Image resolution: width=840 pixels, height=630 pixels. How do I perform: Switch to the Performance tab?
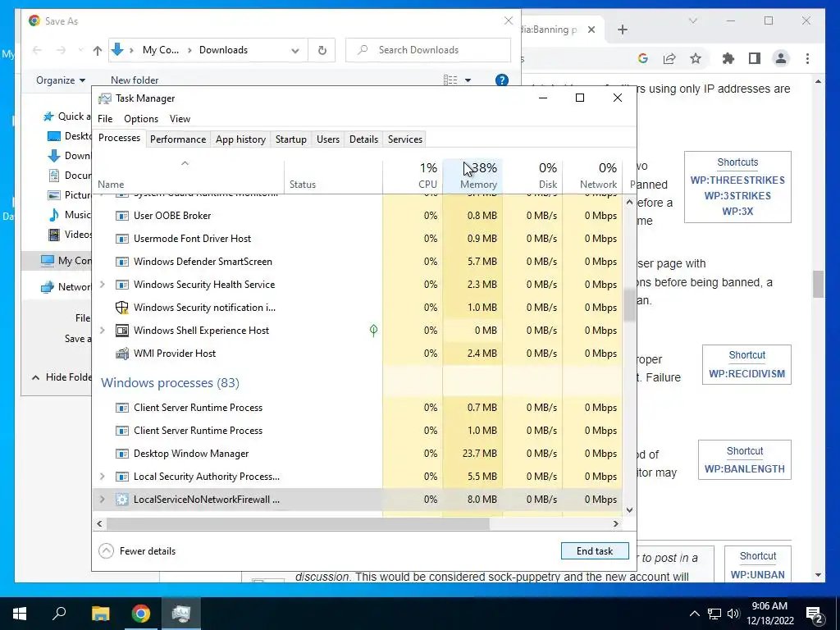point(178,139)
